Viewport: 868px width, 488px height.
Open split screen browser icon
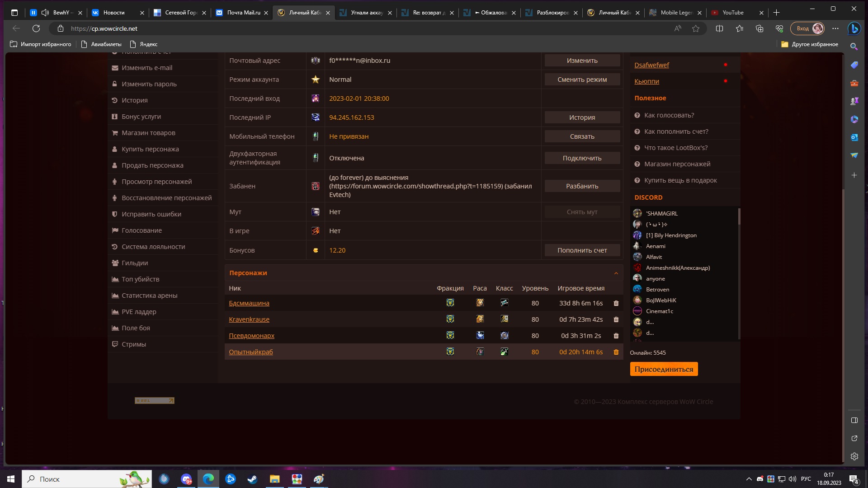tap(719, 28)
